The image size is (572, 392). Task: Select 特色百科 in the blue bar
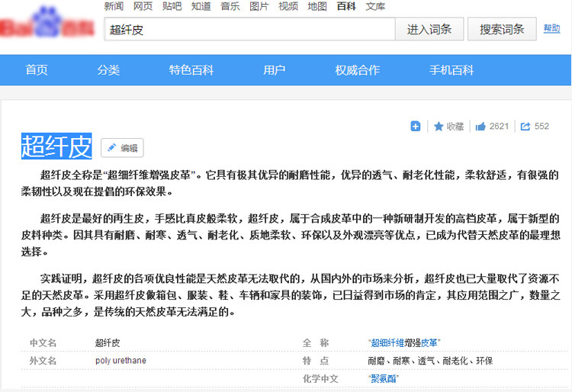point(191,69)
